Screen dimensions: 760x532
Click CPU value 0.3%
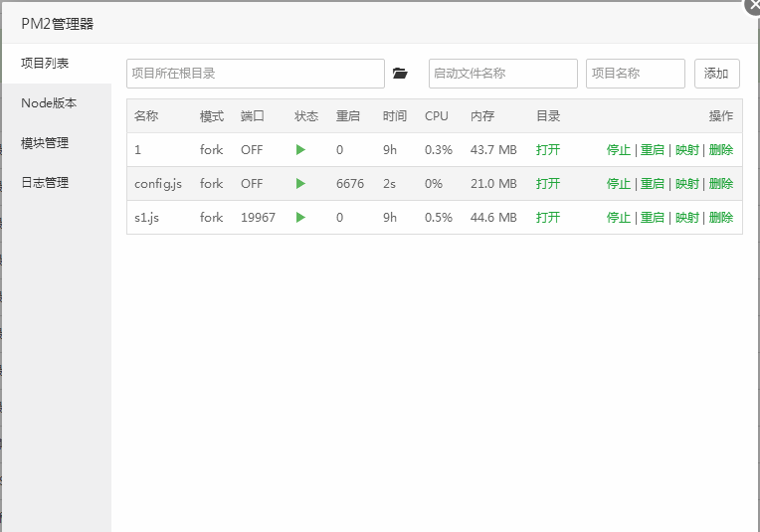tap(439, 150)
